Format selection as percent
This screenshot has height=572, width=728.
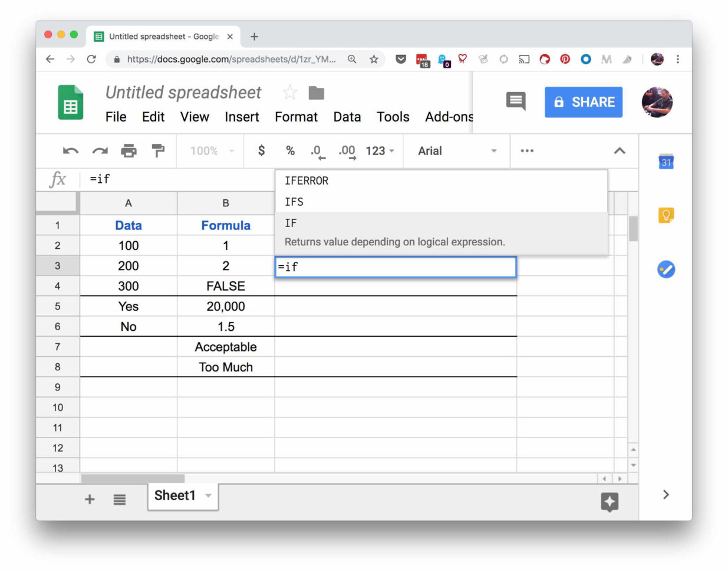point(289,150)
